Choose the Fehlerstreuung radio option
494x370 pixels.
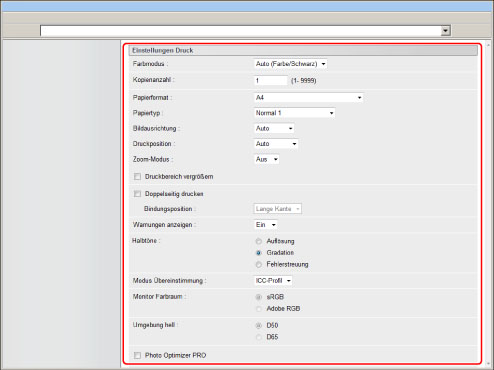(259, 264)
